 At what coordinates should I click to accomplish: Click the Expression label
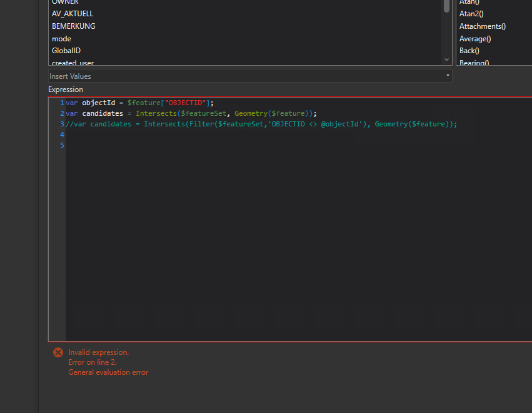(x=66, y=89)
